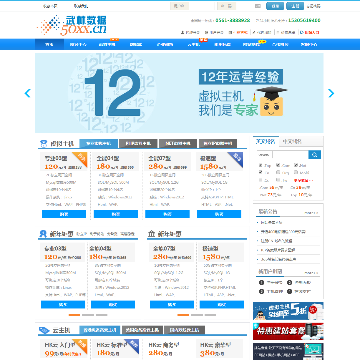
Task: Show the previous banner slide arrow
Action: pyautogui.click(x=28, y=93)
